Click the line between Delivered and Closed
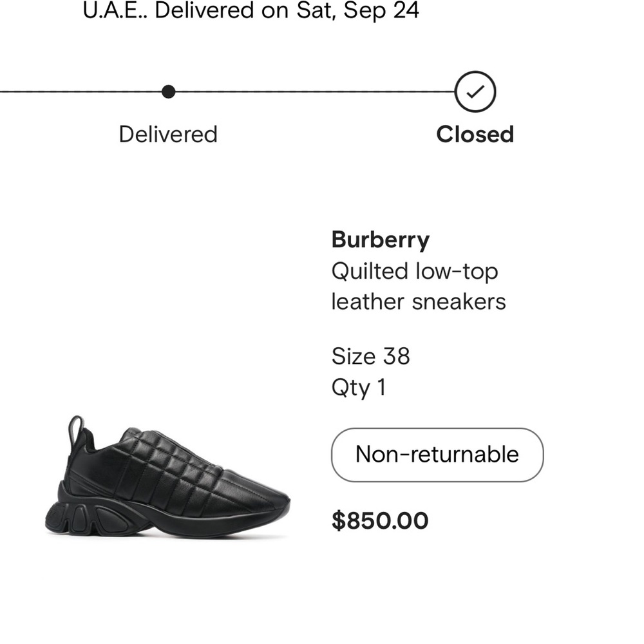 click(322, 91)
